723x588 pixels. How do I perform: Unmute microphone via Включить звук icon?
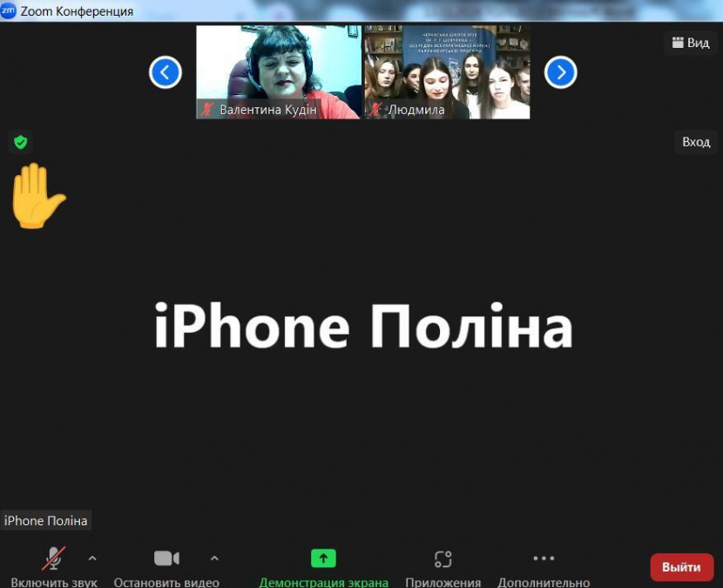[53, 558]
